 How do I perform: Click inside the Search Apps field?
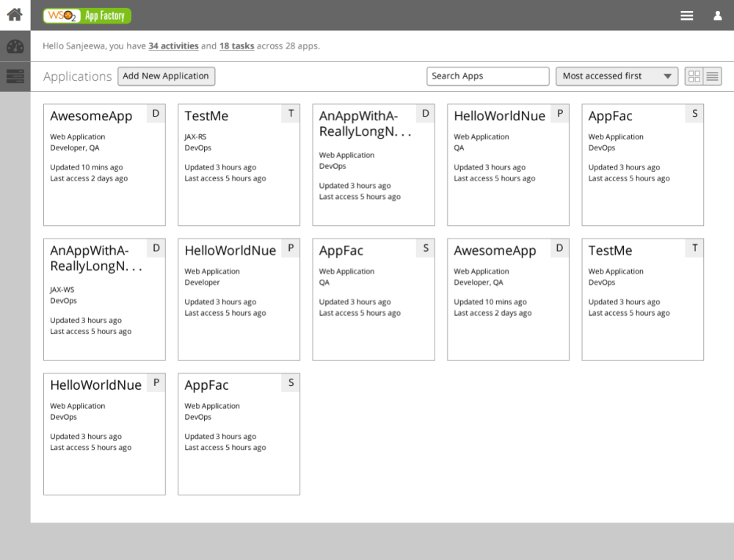[x=487, y=76]
